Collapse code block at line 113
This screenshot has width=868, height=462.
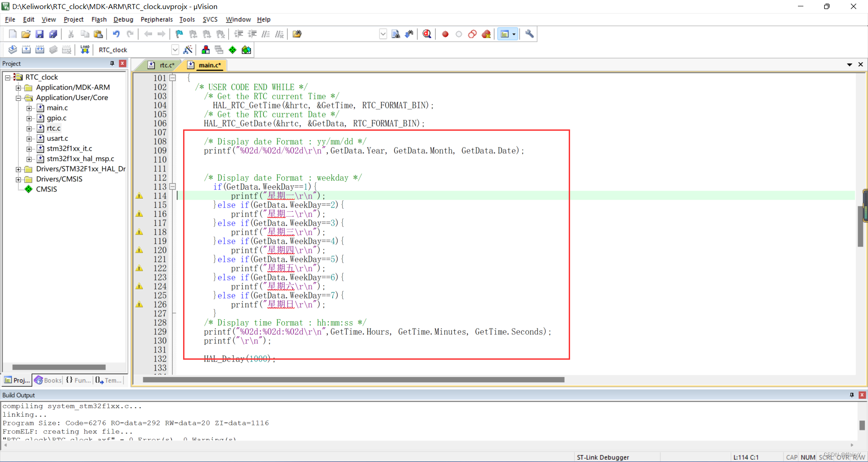point(172,186)
